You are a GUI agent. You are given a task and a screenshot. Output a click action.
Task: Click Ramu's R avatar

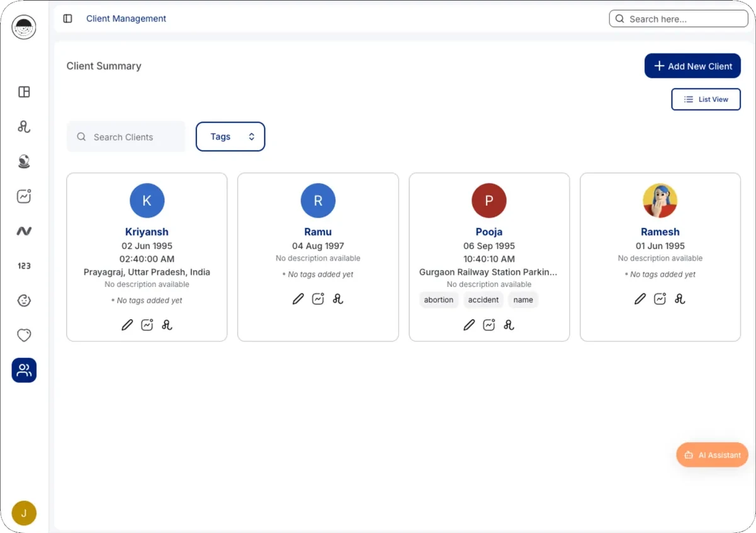[x=318, y=201]
